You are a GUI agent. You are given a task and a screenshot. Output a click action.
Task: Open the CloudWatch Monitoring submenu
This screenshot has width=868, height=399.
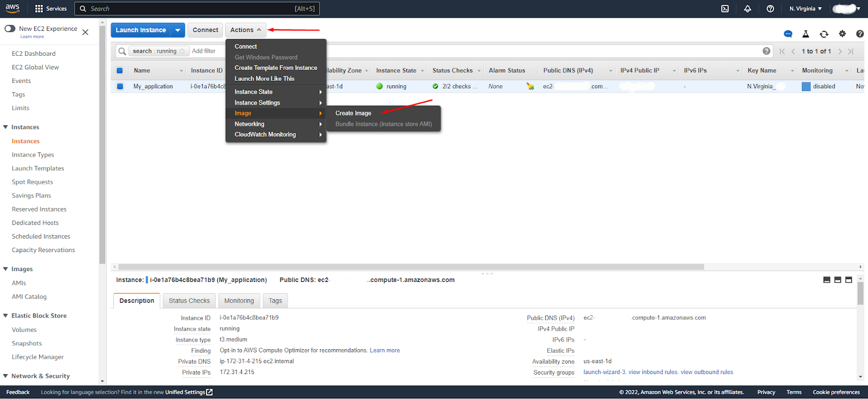coord(276,134)
